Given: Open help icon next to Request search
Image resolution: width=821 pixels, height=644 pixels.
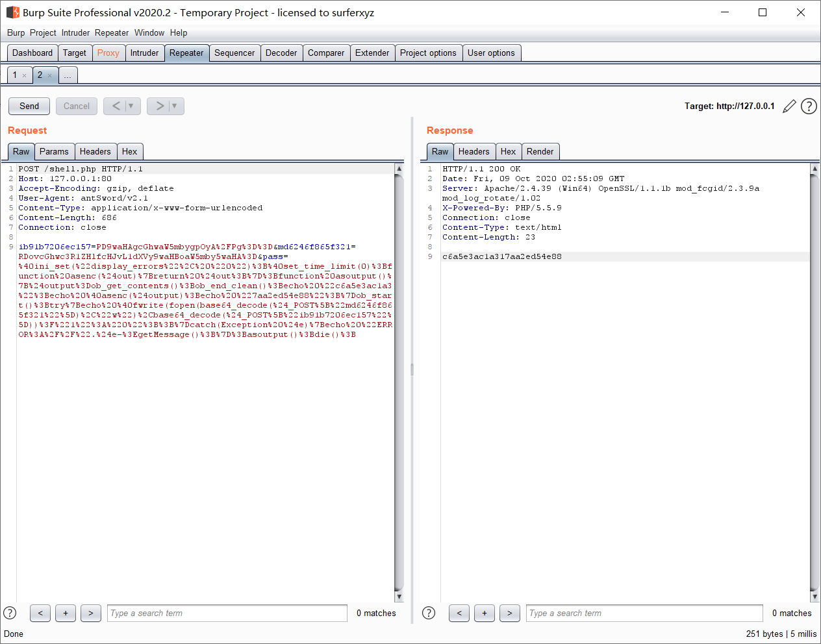Looking at the screenshot, I should tap(10, 613).
